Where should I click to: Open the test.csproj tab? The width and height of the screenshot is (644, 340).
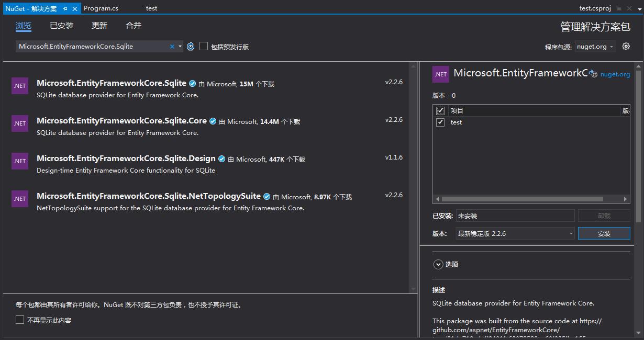coord(595,8)
